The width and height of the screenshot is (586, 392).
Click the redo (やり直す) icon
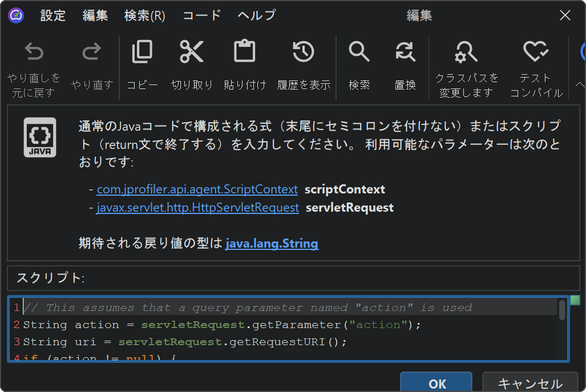[x=92, y=53]
